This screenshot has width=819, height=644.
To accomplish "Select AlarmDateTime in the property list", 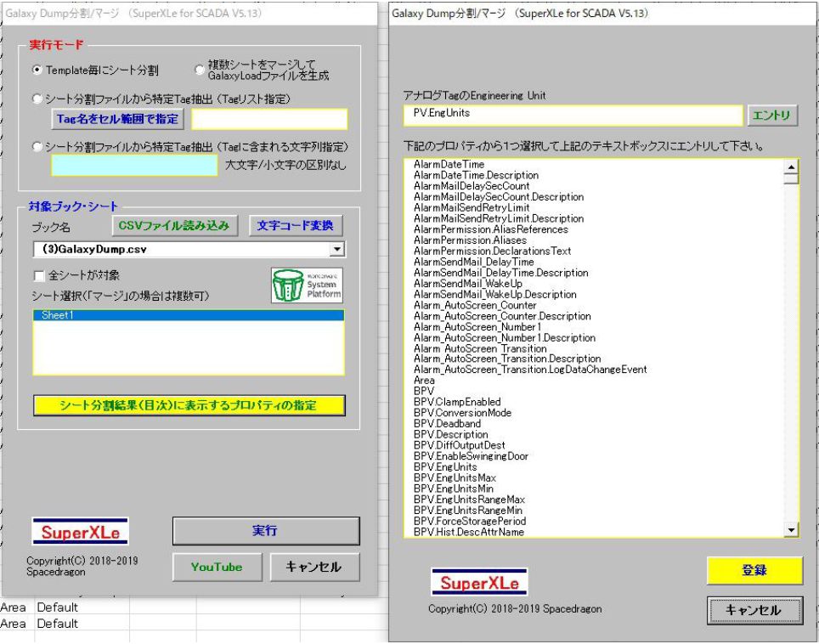I will pos(449,164).
